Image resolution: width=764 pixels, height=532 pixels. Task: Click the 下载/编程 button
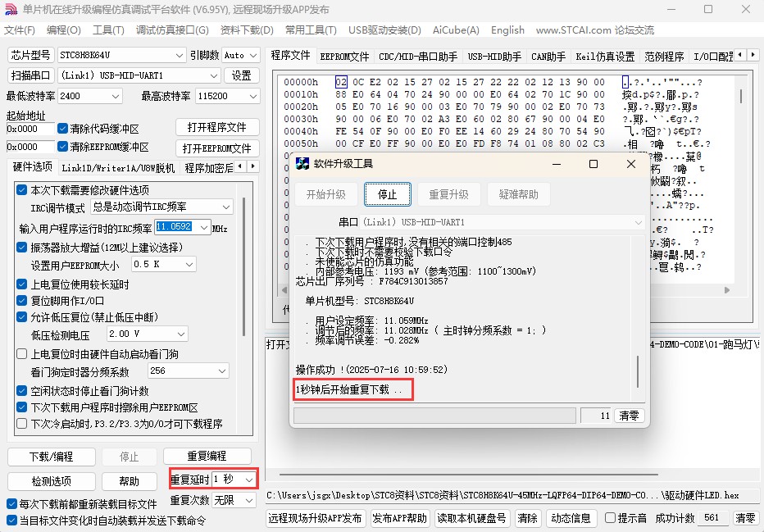pos(51,457)
